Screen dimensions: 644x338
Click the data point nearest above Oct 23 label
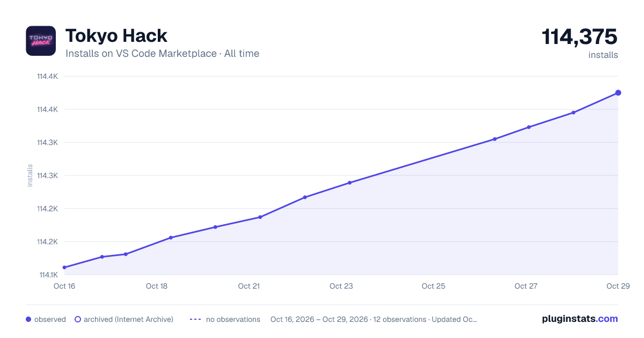coord(349,182)
